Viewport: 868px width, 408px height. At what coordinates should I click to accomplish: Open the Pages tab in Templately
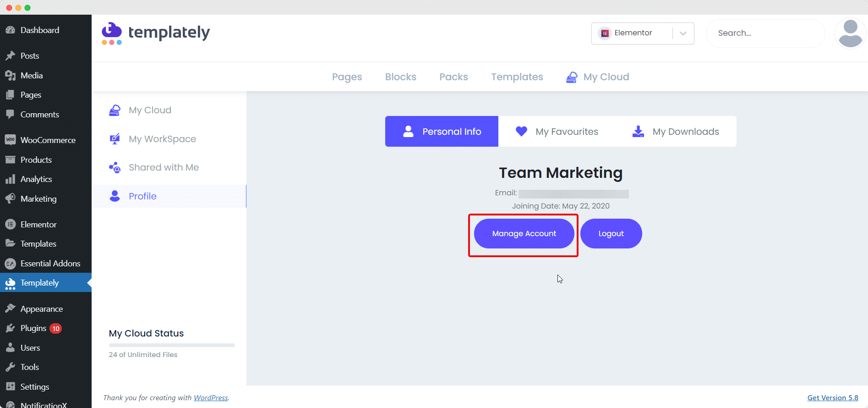point(347,77)
